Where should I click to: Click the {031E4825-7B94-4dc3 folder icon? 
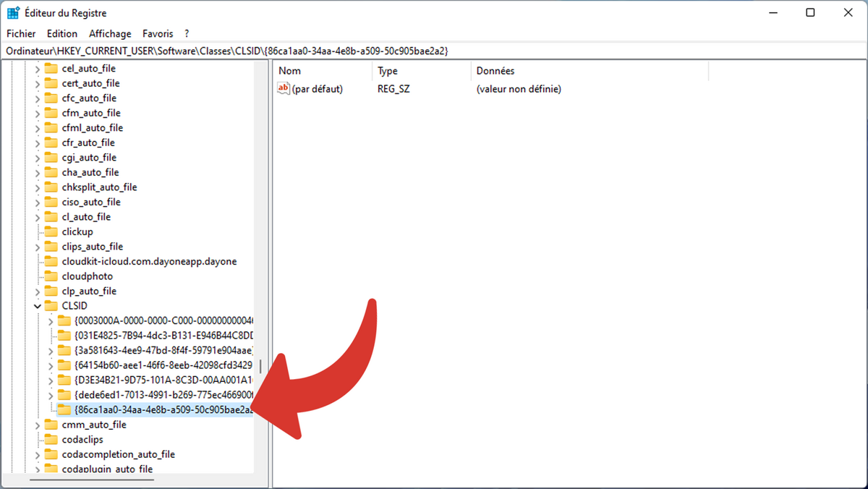point(63,335)
